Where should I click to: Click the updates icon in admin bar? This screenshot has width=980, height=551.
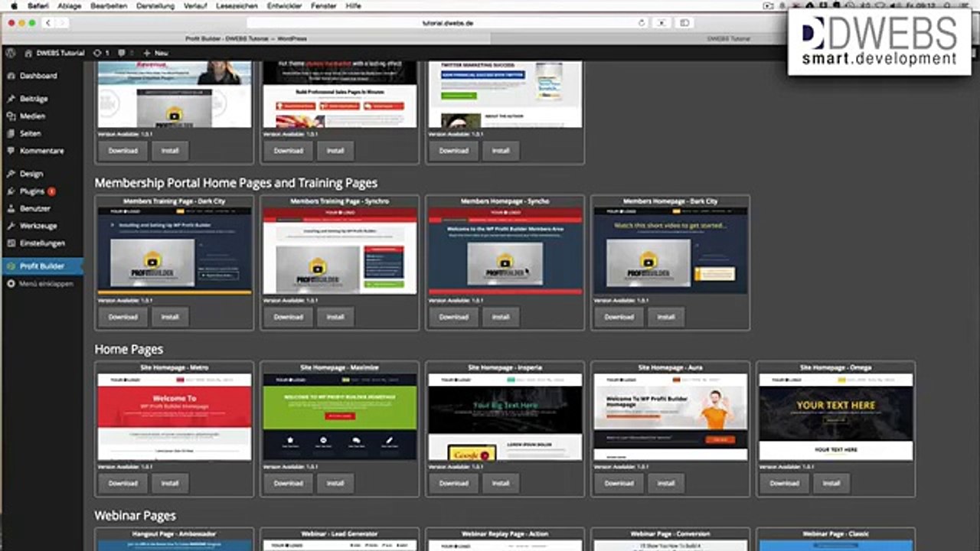97,53
